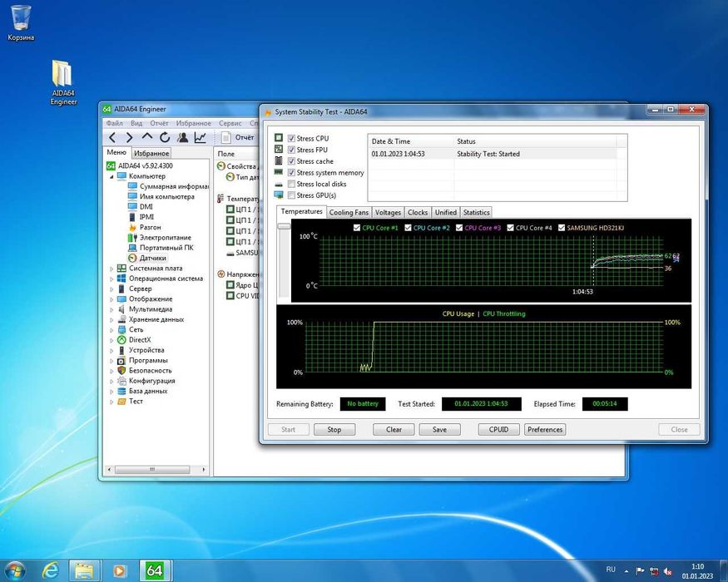Click temperature graph vertical slider handle

point(284,226)
